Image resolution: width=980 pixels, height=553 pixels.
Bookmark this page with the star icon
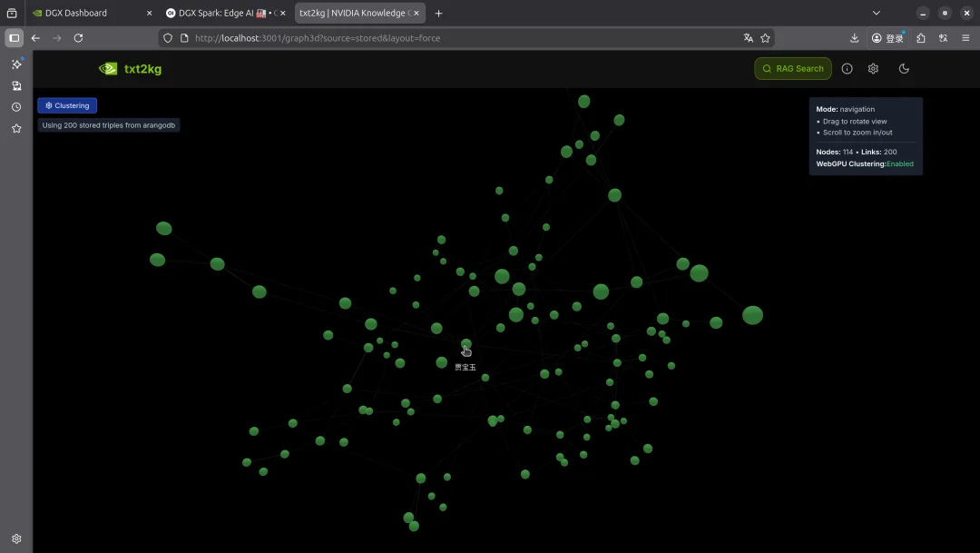point(765,38)
